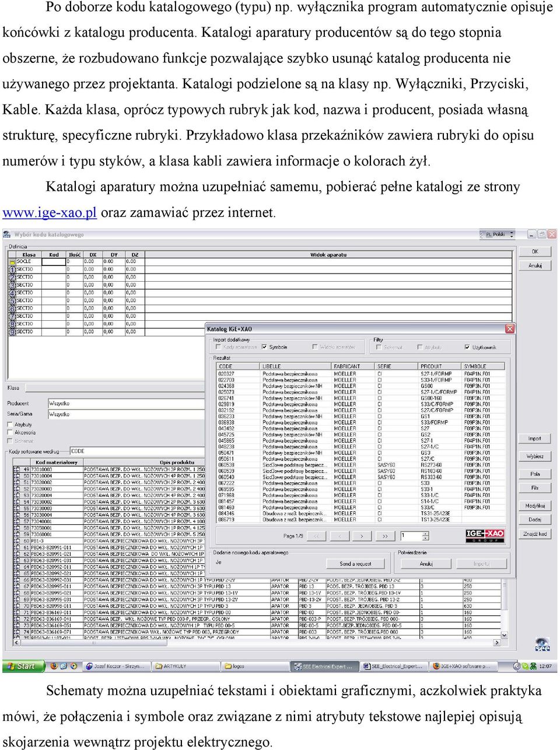Switch to SEE_Electrical_Expert document taskbar item
This screenshot has width=560, height=750.
[x=394, y=666]
